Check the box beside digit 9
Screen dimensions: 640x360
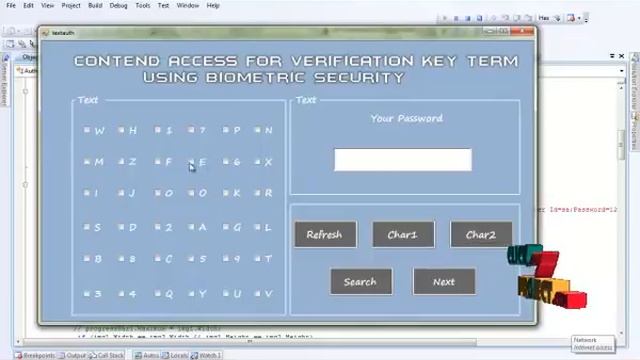click(x=226, y=258)
